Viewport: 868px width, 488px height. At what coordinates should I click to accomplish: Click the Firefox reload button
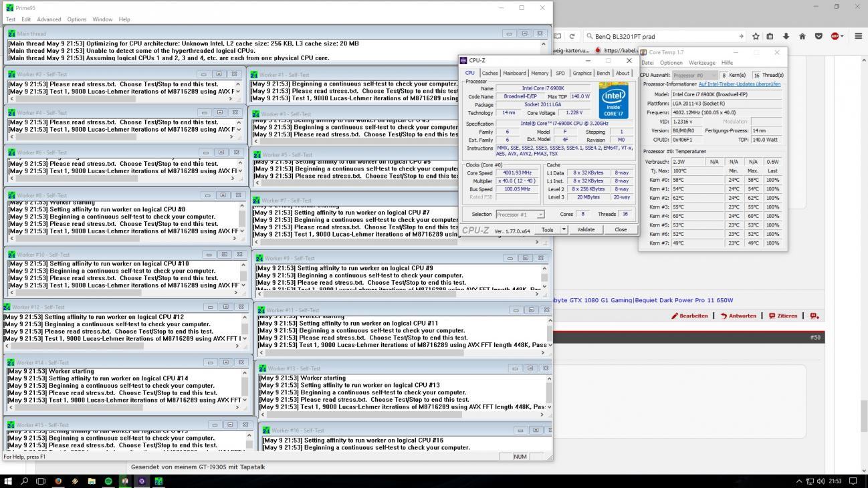click(x=572, y=37)
